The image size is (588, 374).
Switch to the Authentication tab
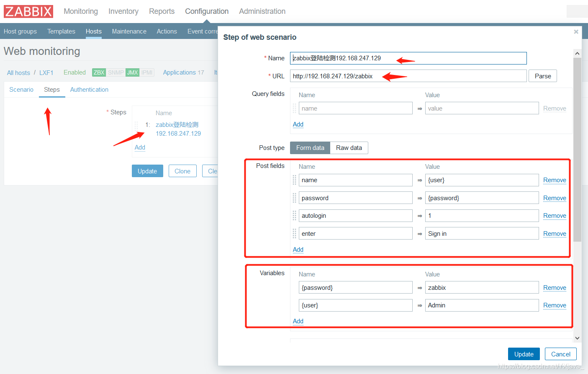[89, 90]
